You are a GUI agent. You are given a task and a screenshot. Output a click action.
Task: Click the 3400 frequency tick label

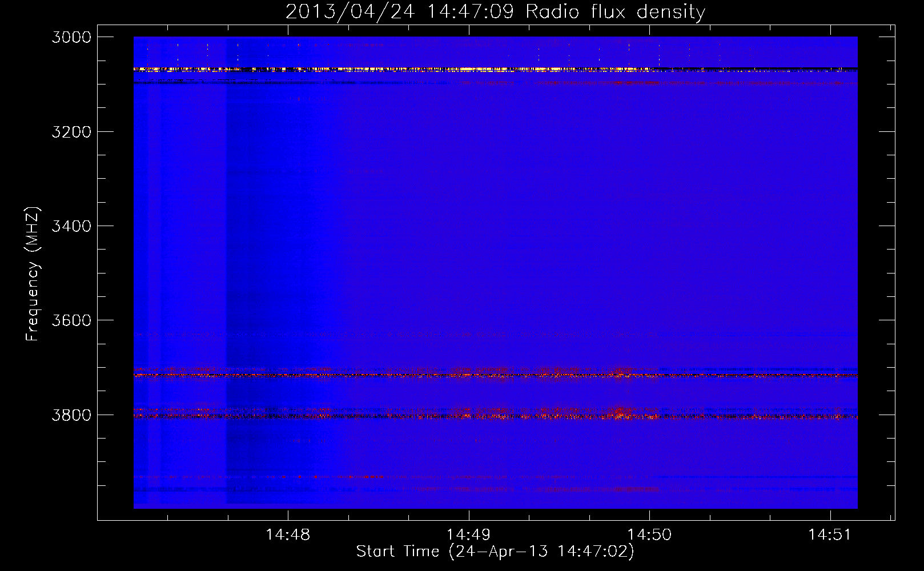(x=71, y=226)
